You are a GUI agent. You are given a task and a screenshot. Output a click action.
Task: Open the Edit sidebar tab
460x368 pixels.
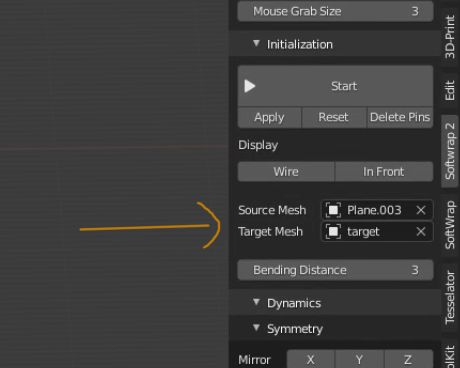(x=450, y=90)
